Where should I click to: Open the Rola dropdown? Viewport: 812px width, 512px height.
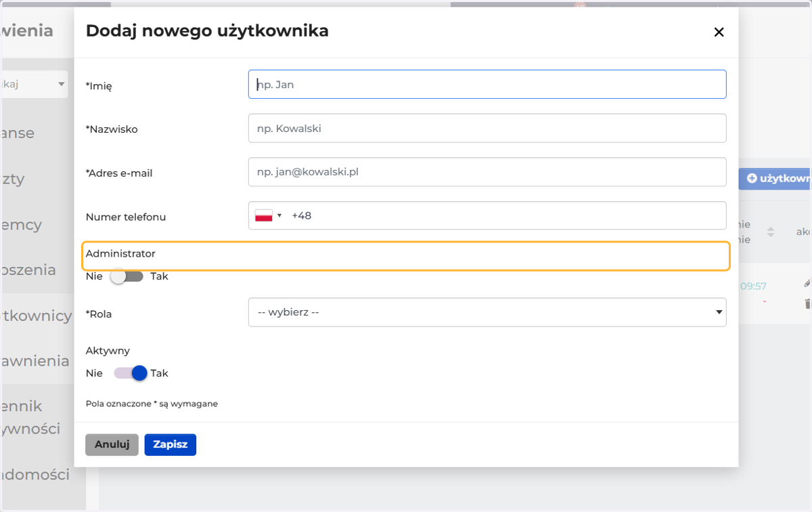click(x=487, y=312)
